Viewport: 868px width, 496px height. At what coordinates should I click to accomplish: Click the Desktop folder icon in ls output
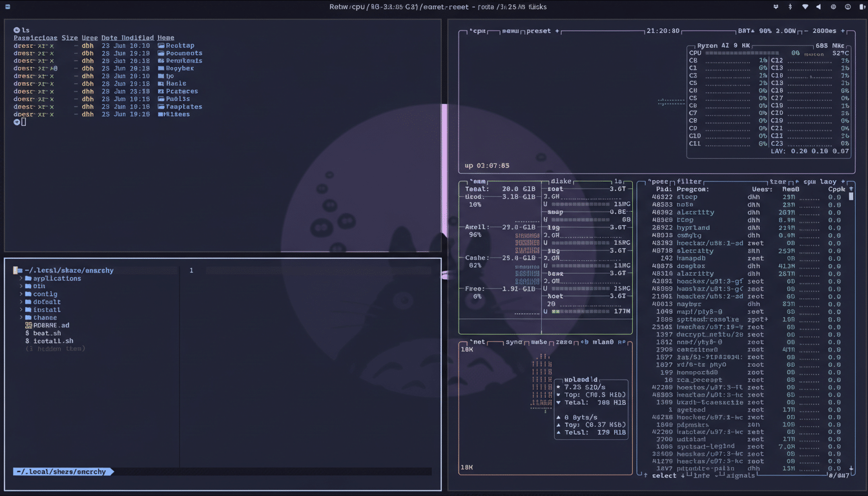[160, 45]
